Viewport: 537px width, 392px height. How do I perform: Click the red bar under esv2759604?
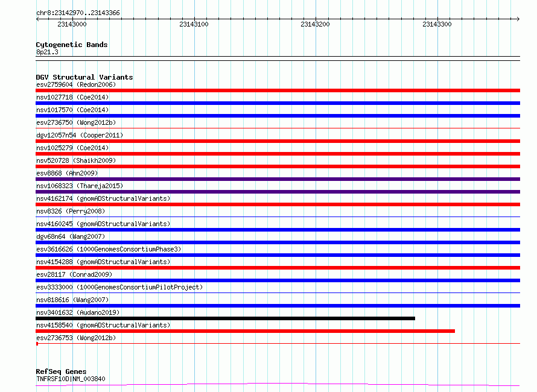(278, 90)
